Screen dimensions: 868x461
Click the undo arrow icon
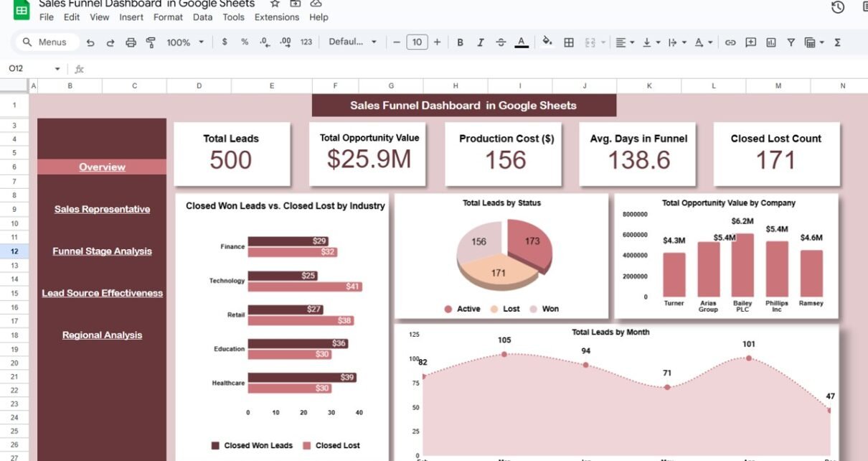tap(90, 42)
